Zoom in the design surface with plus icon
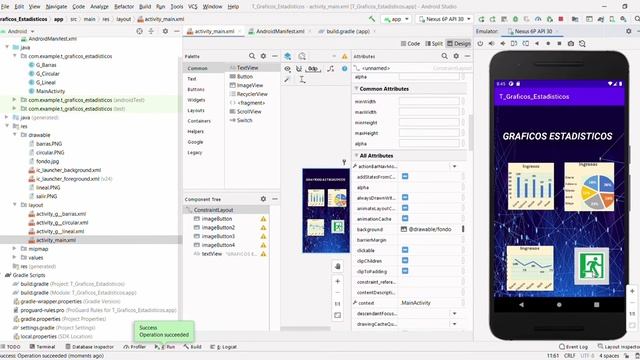 tap(338, 281)
